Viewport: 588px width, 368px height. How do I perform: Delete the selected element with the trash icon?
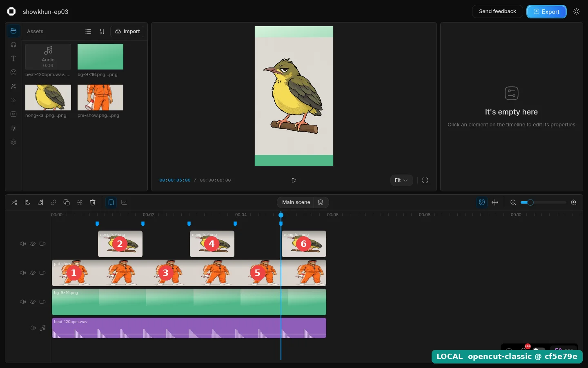pyautogui.click(x=93, y=202)
